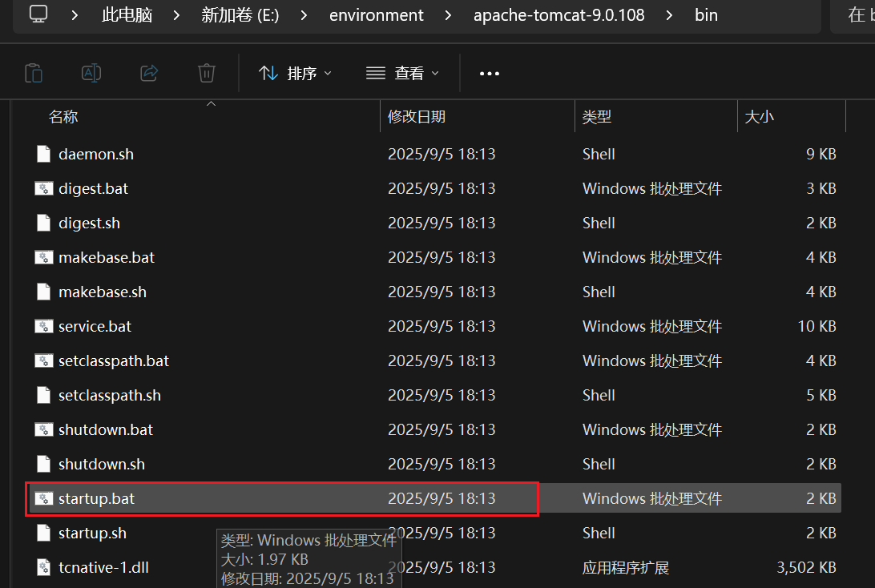The height and width of the screenshot is (588, 875).
Task: Select the setclasspath.bat file icon
Action: pyautogui.click(x=43, y=361)
